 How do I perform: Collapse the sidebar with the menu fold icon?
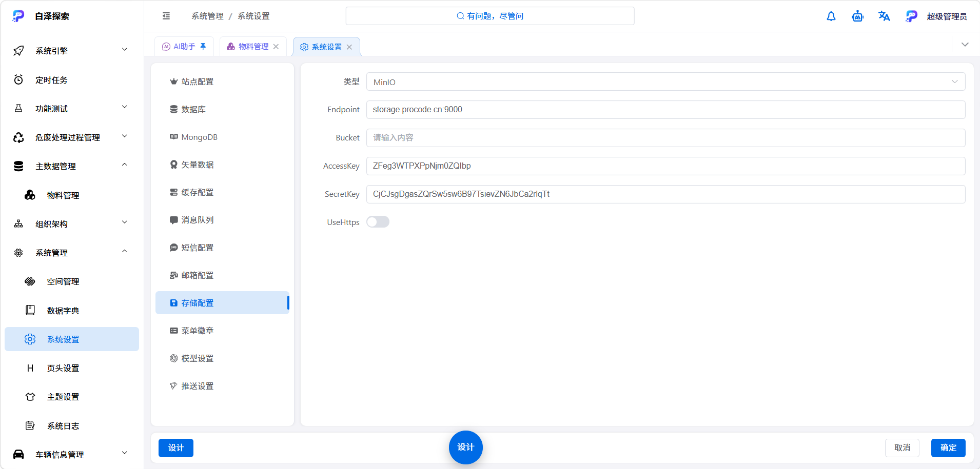pos(166,16)
